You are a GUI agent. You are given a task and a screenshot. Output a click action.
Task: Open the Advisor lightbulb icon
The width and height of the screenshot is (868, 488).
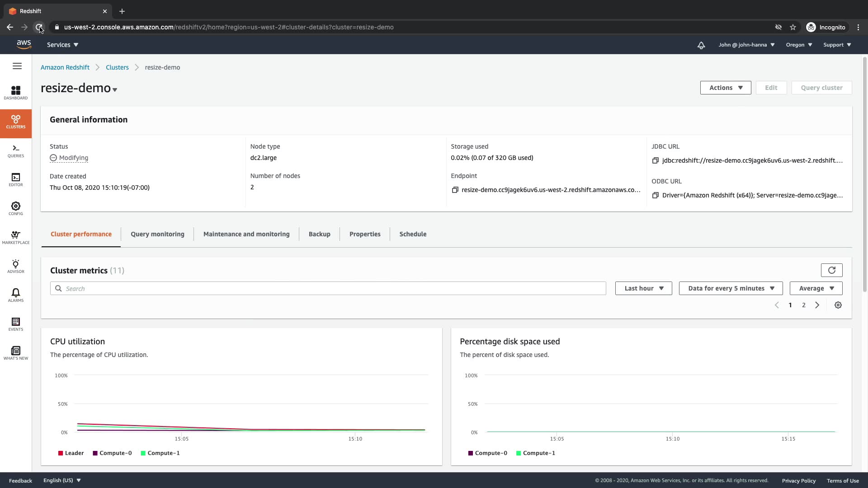click(16, 267)
